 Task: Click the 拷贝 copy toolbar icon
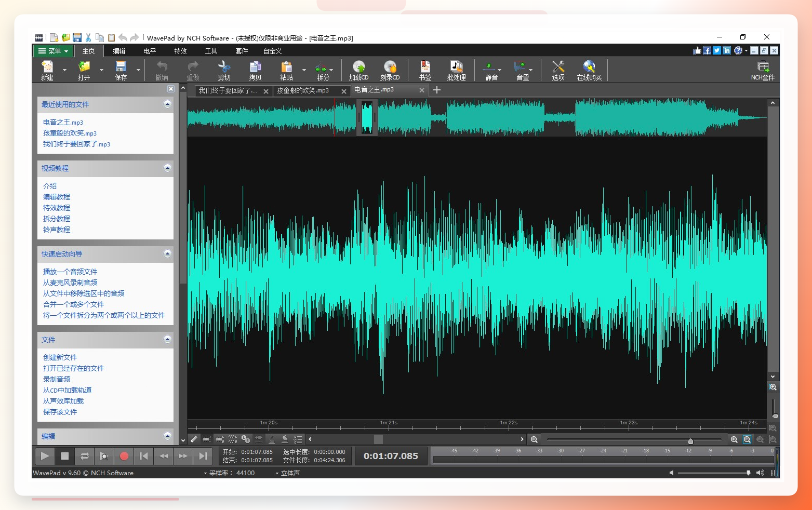click(255, 70)
